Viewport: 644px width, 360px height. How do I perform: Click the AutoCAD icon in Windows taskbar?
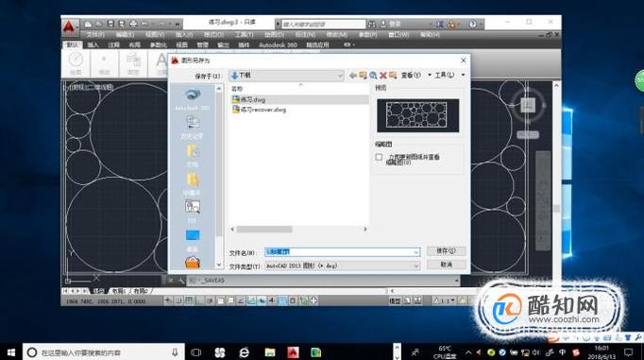coord(293,352)
